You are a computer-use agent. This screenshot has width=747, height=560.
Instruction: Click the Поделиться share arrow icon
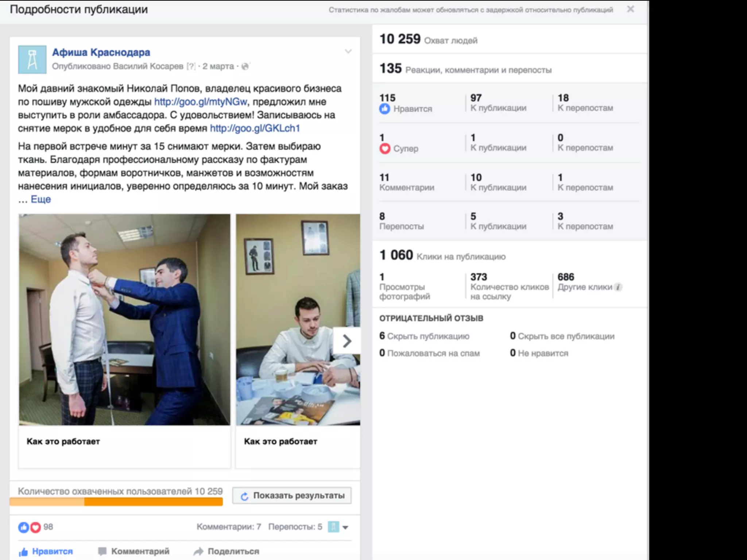198,551
